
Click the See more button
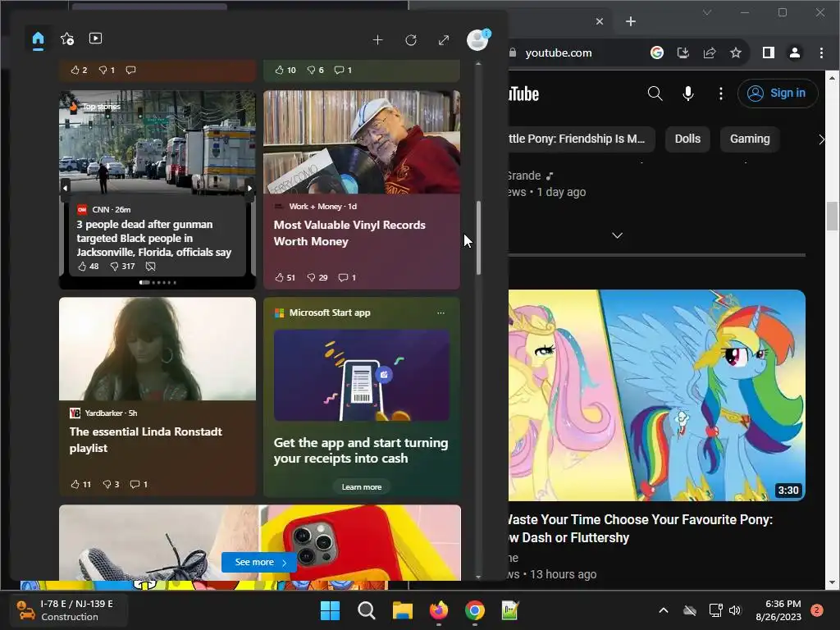pos(259,562)
